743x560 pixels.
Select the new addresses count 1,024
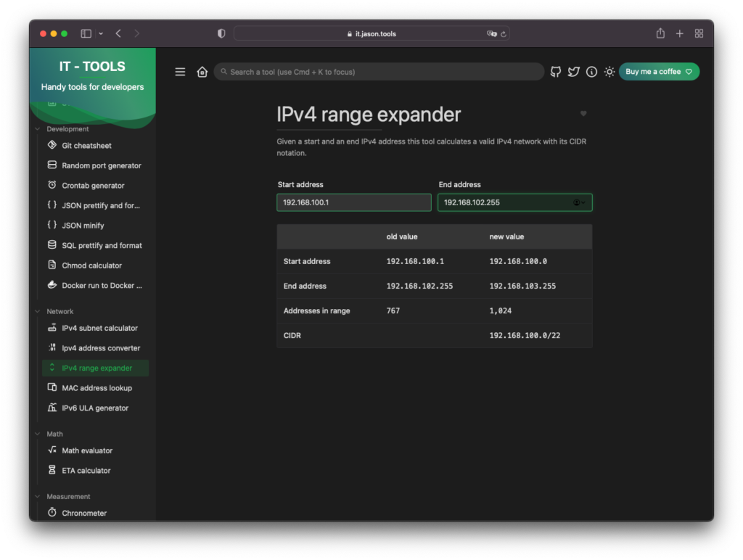pyautogui.click(x=501, y=310)
